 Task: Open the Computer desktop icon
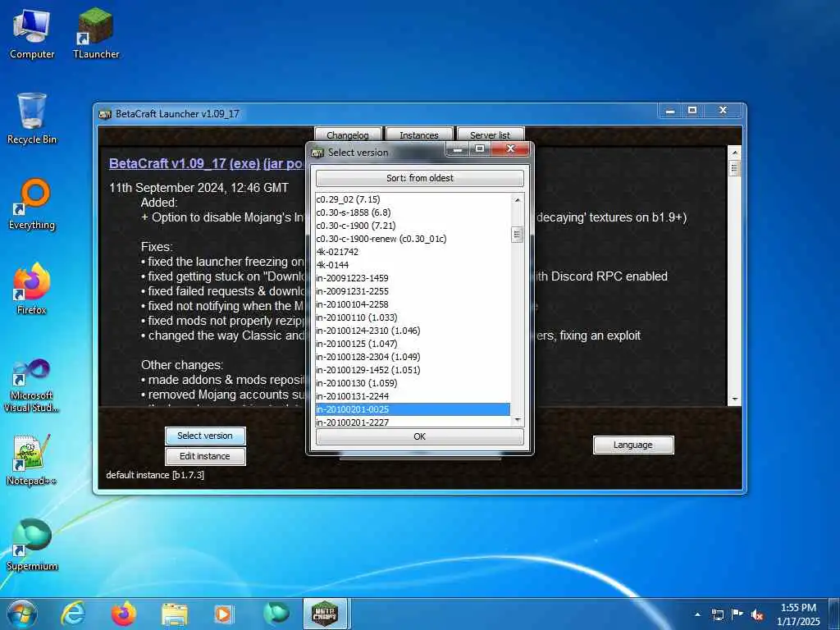click(x=32, y=34)
